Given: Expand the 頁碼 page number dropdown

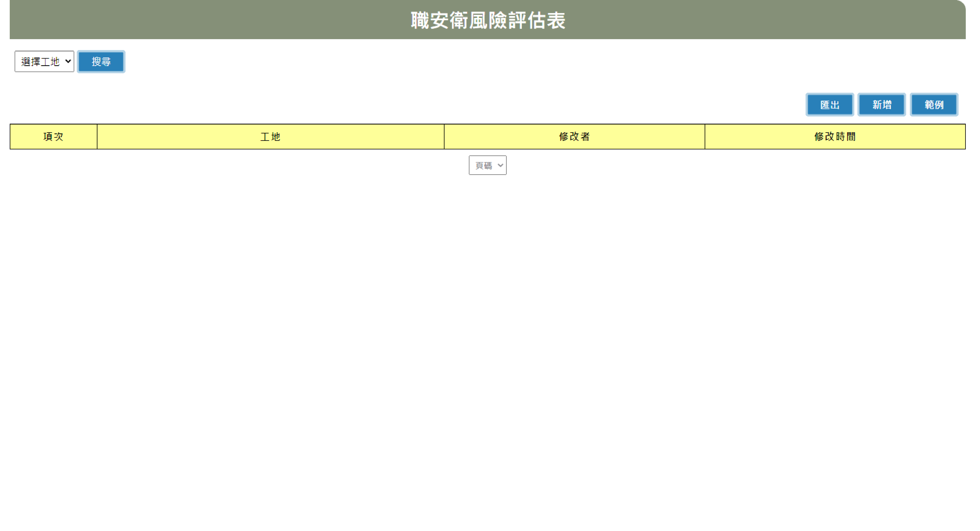Looking at the screenshot, I should [487, 165].
